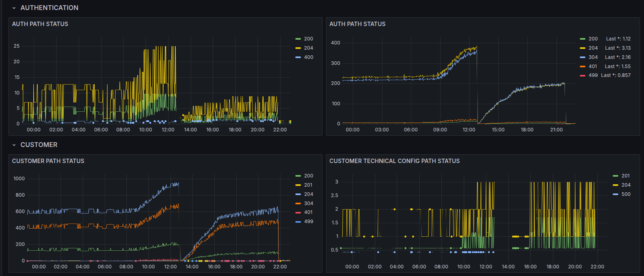Toggle the 500 series in CUSTOMER TECHNICAL CONFIG legend
The image size is (644, 276).
[626, 194]
